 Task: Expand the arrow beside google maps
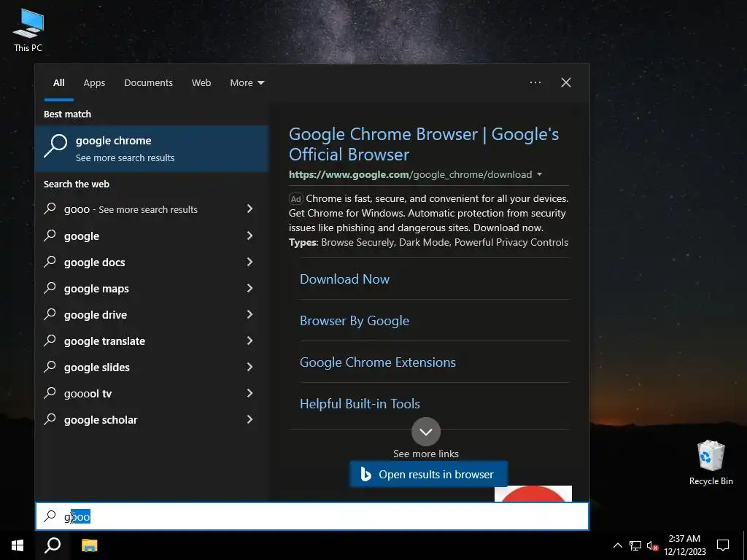coord(249,288)
